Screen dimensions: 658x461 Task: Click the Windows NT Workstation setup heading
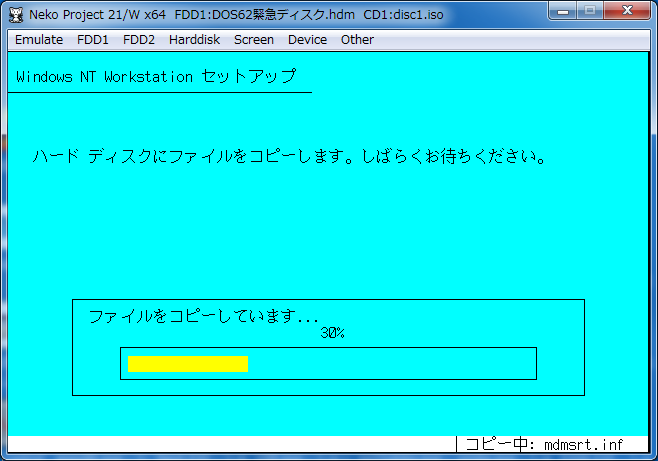coord(155,77)
